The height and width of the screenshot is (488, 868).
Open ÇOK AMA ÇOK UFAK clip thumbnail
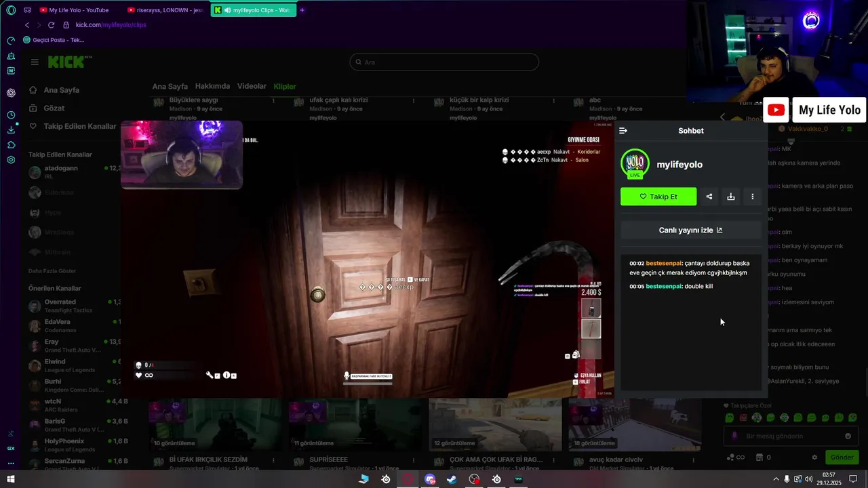[495, 425]
